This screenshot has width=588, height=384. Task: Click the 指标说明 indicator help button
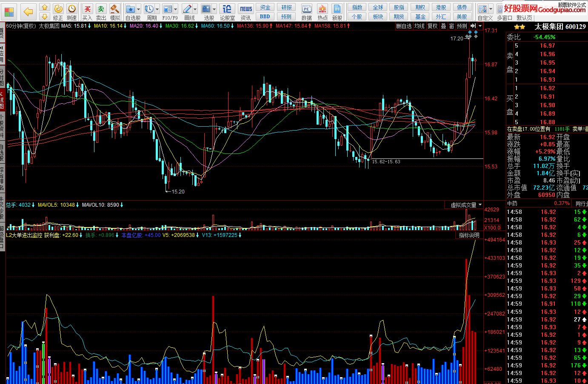(469, 235)
